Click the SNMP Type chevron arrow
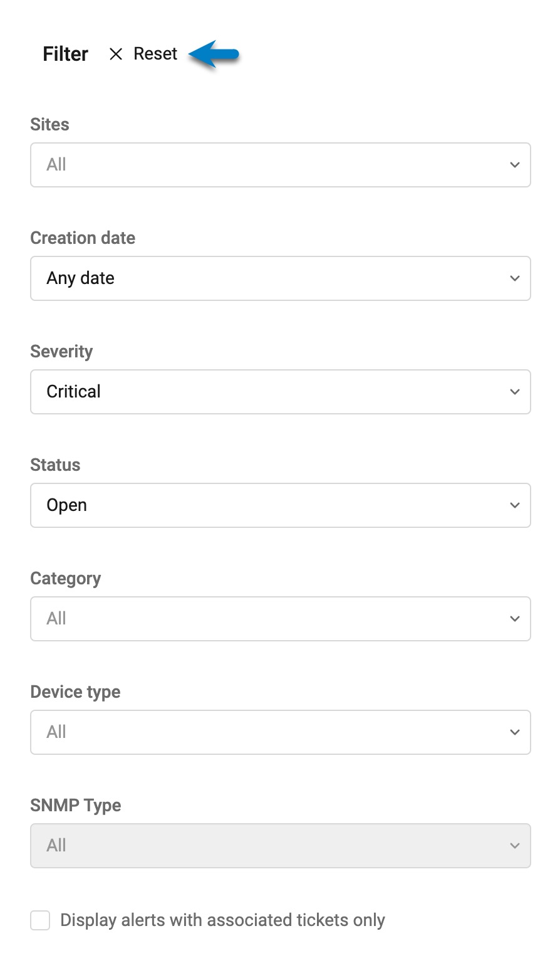The image size is (560, 963). coord(515,846)
